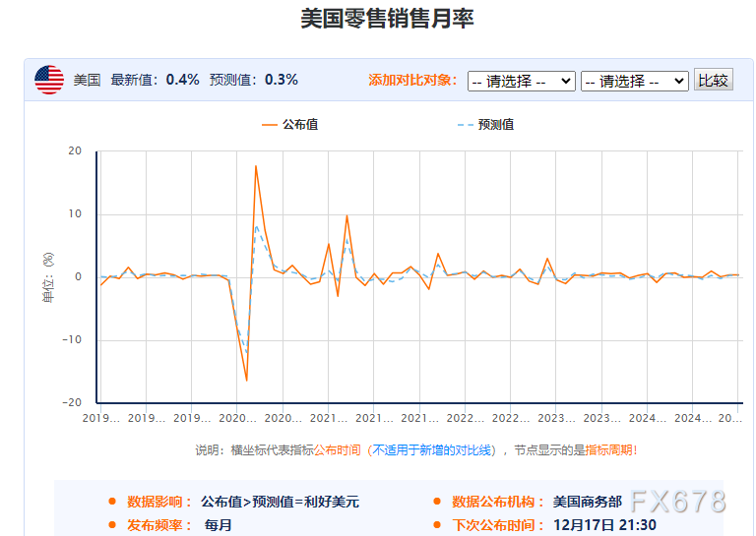Click the 美国 country label

[87, 80]
